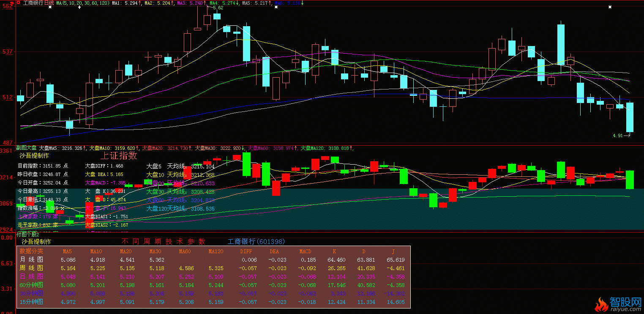644x314 pixels.
Task: Select the 15分钟图 K value 12.424
Action: (x=336, y=302)
